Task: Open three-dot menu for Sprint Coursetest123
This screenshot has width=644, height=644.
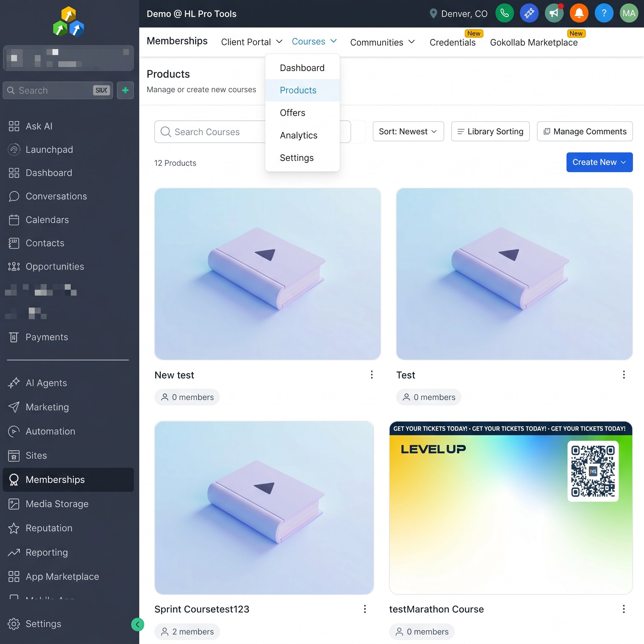Action: click(x=365, y=609)
